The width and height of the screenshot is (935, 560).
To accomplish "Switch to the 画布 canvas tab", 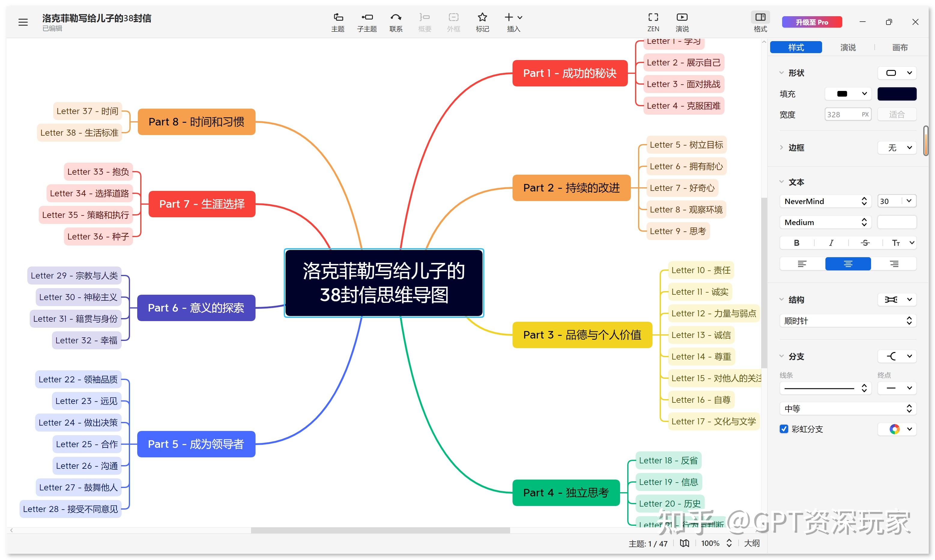I will pyautogui.click(x=900, y=47).
